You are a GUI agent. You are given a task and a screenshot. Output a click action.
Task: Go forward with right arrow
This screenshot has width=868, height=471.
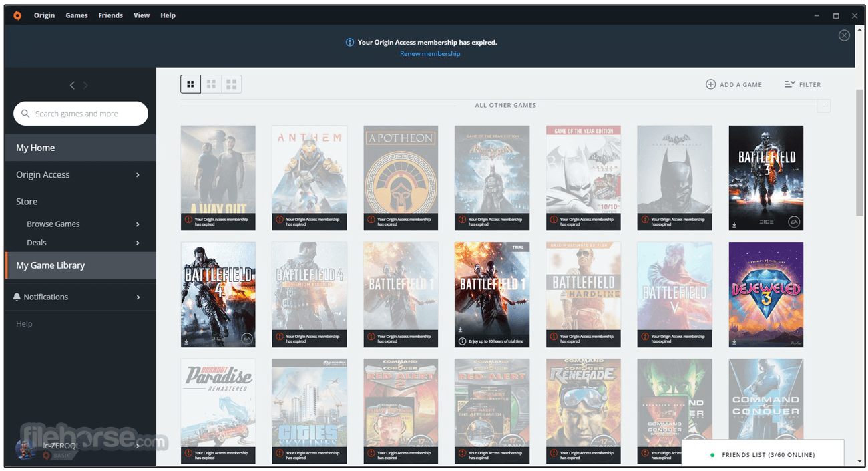pyautogui.click(x=85, y=85)
